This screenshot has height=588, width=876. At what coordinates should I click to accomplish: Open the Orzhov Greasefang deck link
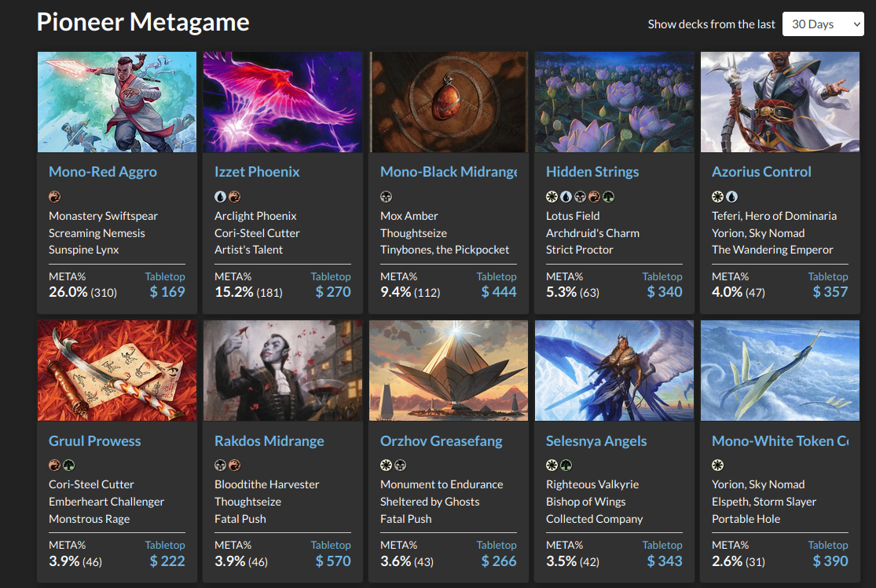[442, 440]
